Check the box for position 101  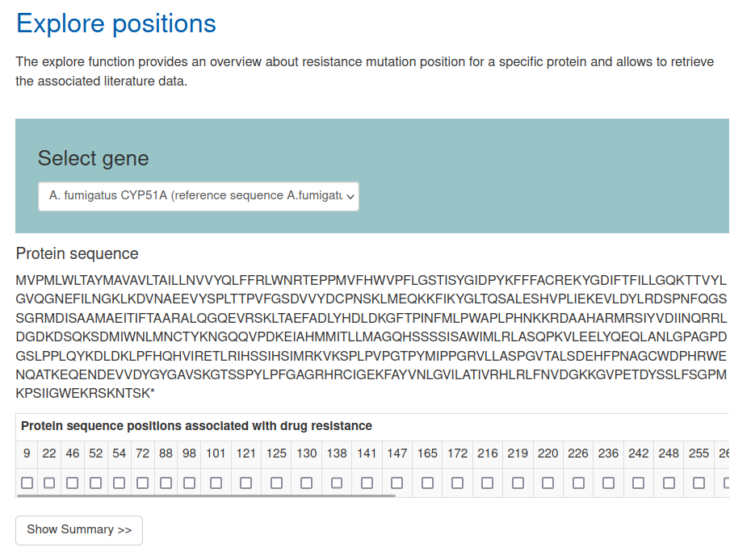pos(216,483)
